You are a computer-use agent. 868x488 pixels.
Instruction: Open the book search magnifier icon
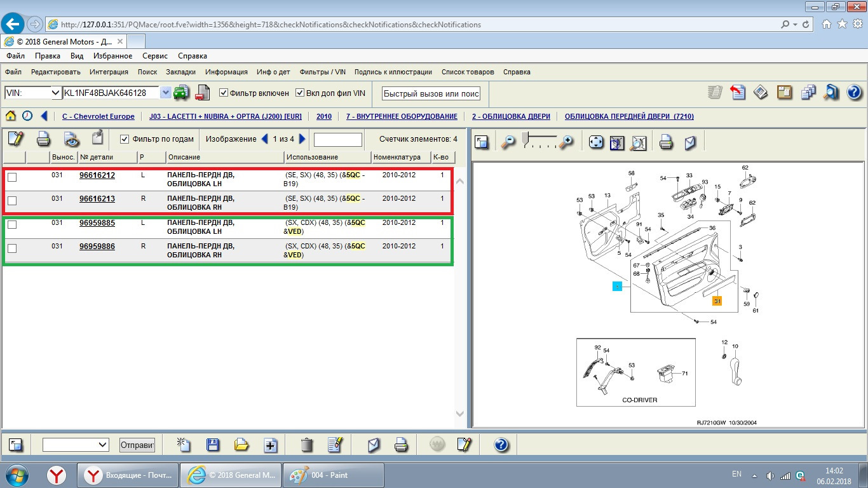pos(831,93)
